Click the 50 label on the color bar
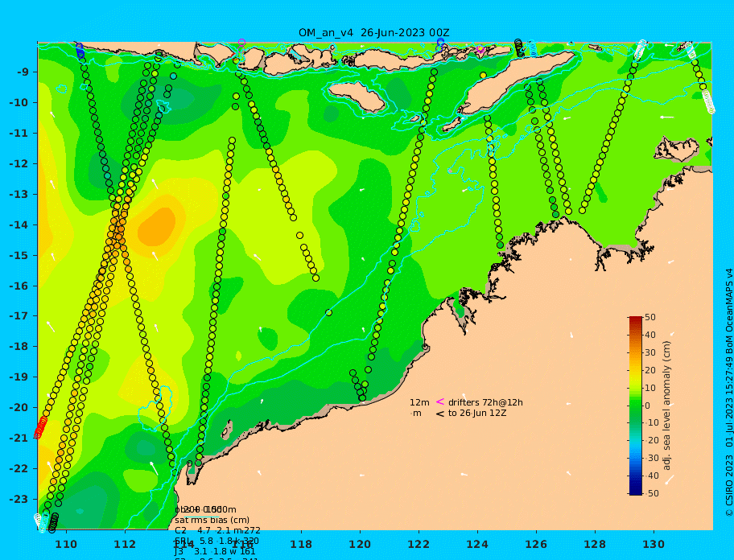 click(x=650, y=317)
